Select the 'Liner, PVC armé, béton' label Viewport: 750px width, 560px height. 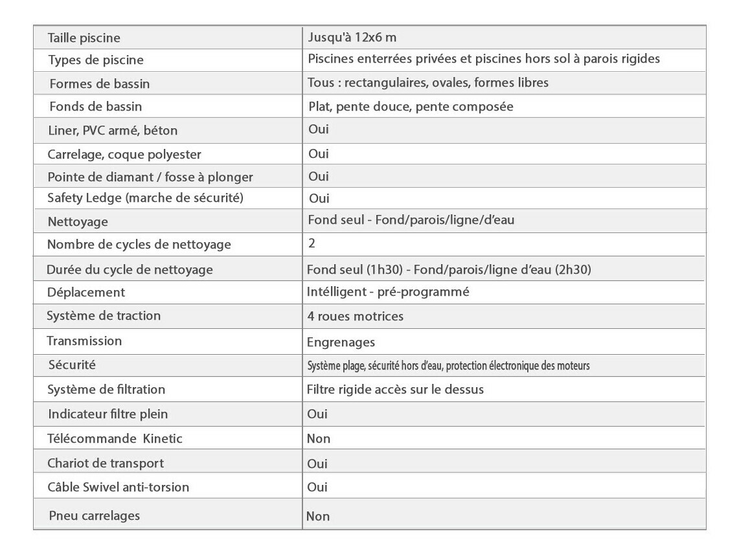point(112,130)
